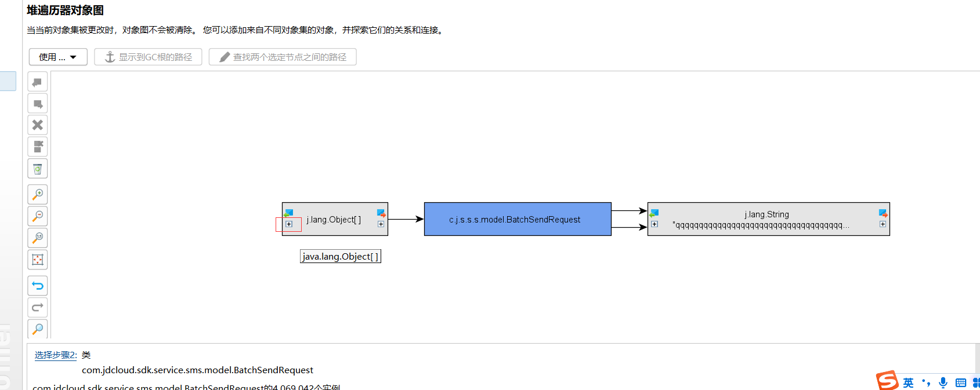Screen dimensions: 980x390
Task: Click the fit graph to window icon
Action: 38,260
